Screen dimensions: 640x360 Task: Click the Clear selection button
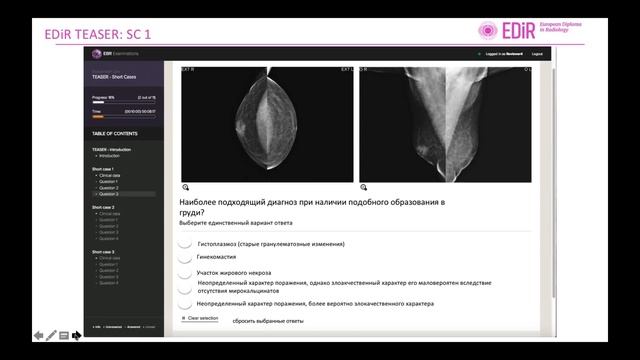pyautogui.click(x=200, y=318)
